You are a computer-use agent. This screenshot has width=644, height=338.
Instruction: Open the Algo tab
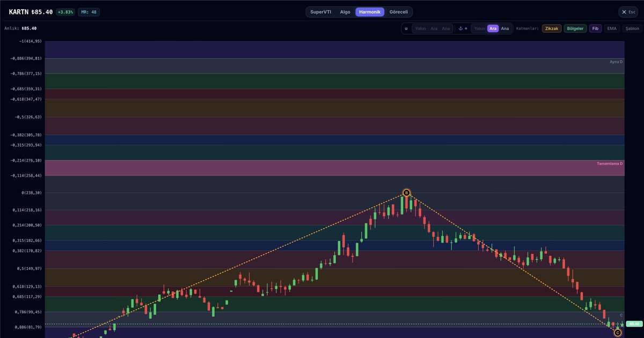(x=345, y=12)
